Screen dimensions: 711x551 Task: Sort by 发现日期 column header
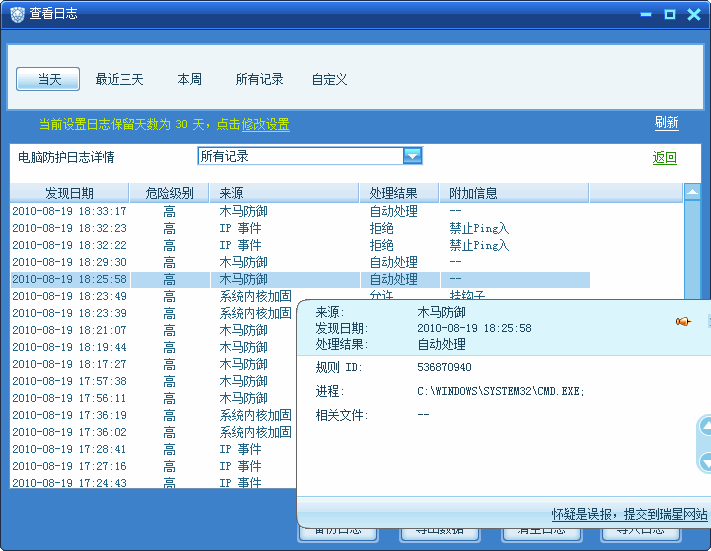[69, 193]
